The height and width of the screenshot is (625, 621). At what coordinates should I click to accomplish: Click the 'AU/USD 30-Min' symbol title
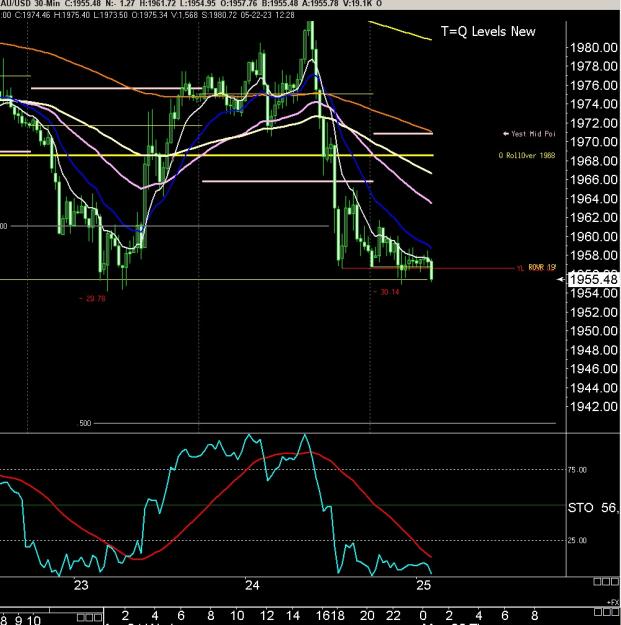tap(30, 4)
